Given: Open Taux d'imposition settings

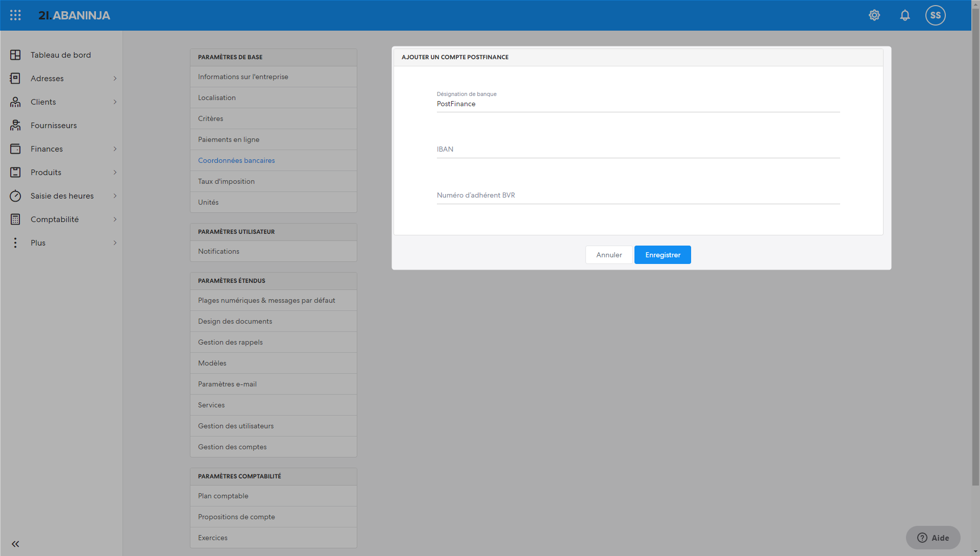Looking at the screenshot, I should click(273, 181).
